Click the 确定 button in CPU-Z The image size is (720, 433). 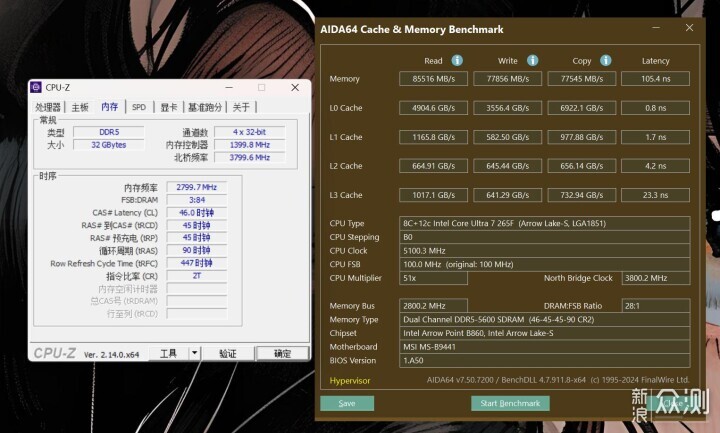tap(282, 354)
